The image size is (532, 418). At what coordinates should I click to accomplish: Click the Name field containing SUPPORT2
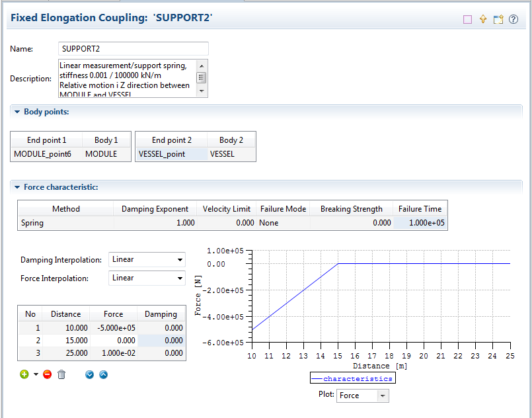[x=133, y=49]
